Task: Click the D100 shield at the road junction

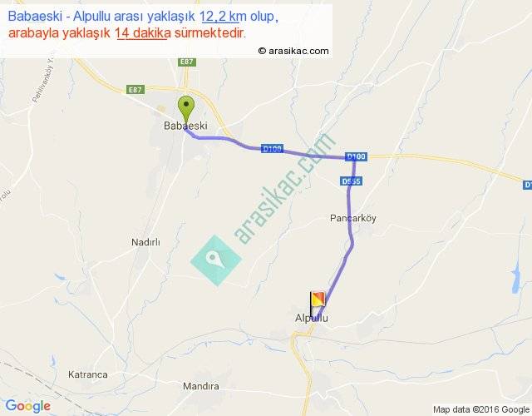Action: click(356, 156)
